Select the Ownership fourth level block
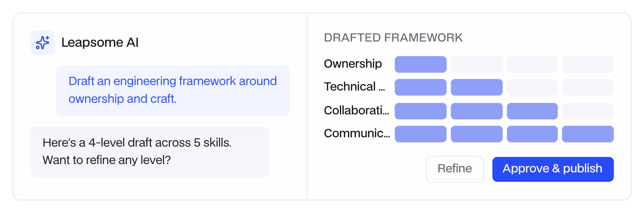Screen dimensions: 644x213 click(x=588, y=64)
